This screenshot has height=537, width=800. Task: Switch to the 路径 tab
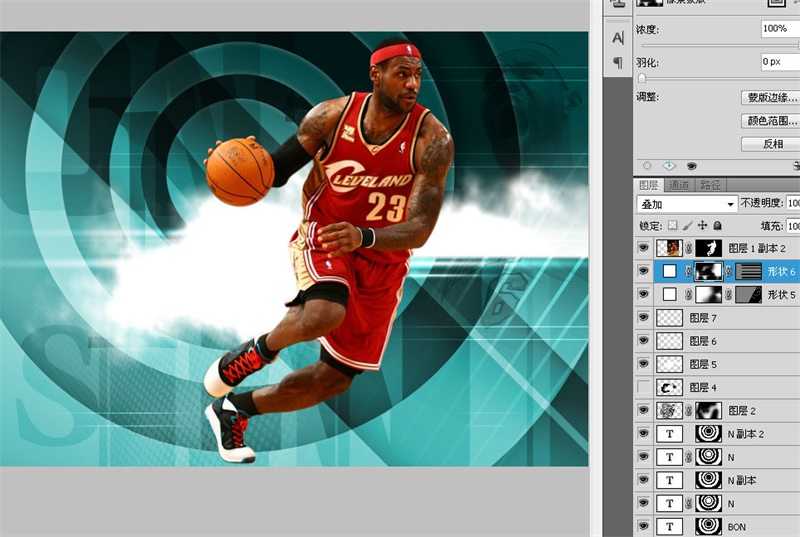coord(710,185)
